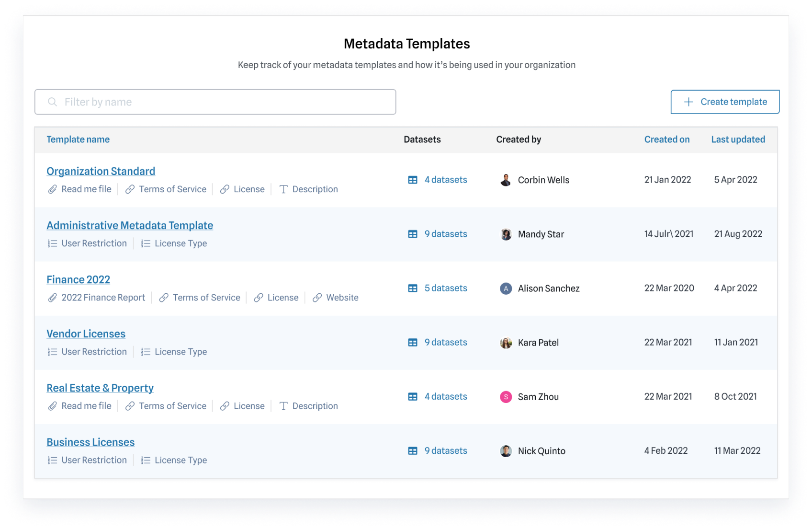Open the Real Estate & Property template
Viewport: 812px width, 530px height.
click(x=100, y=388)
